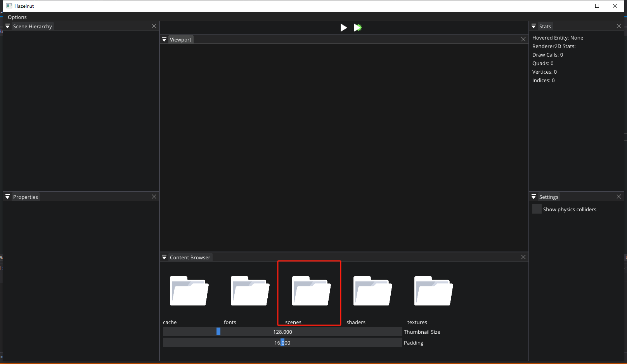Open the textures folder icon

[x=433, y=291]
